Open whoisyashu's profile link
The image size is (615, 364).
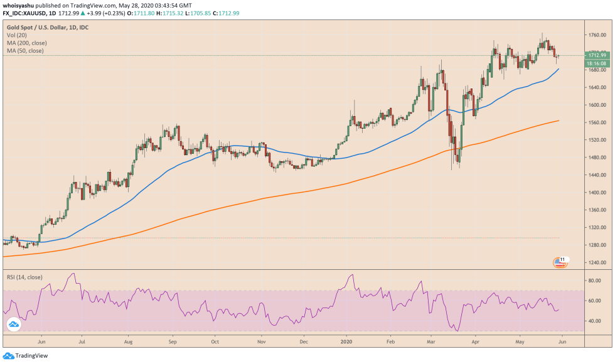click(x=18, y=5)
